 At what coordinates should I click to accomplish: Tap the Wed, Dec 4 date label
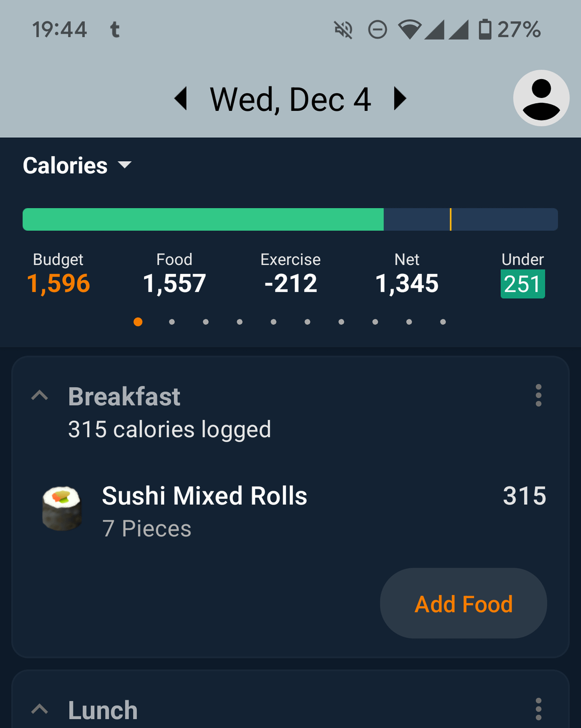(290, 100)
